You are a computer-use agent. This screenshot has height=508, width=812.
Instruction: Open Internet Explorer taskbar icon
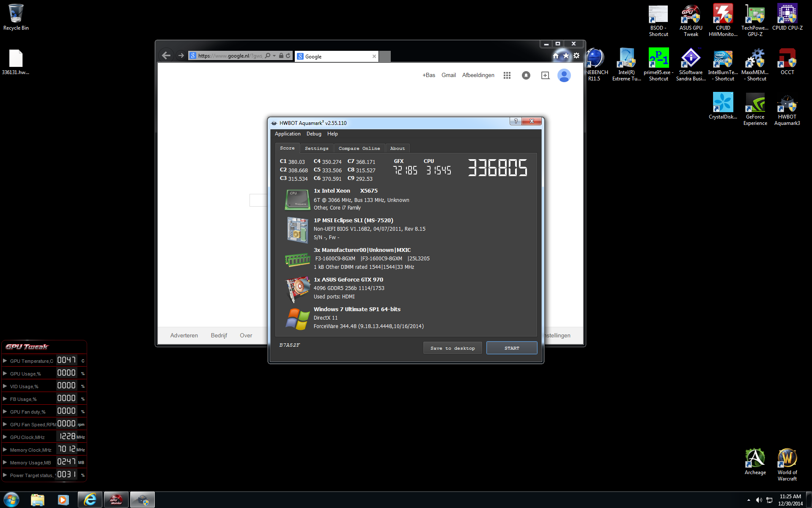(x=90, y=500)
